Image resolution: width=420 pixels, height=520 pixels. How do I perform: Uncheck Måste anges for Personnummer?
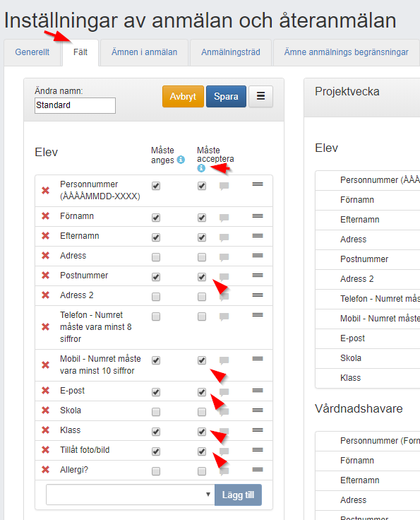(156, 186)
